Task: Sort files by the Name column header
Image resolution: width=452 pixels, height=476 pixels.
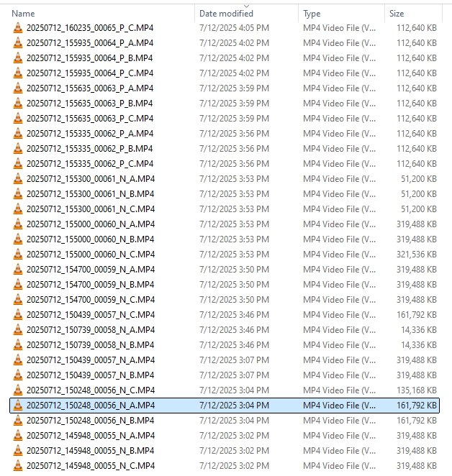Action: point(23,14)
